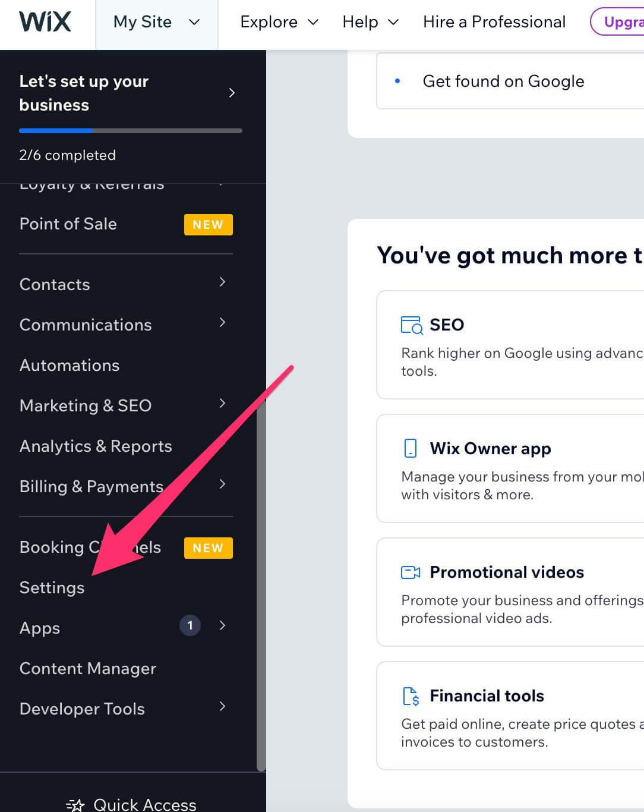Click the Let's set up your business heading
Screen dimensions: 644x812
point(84,93)
